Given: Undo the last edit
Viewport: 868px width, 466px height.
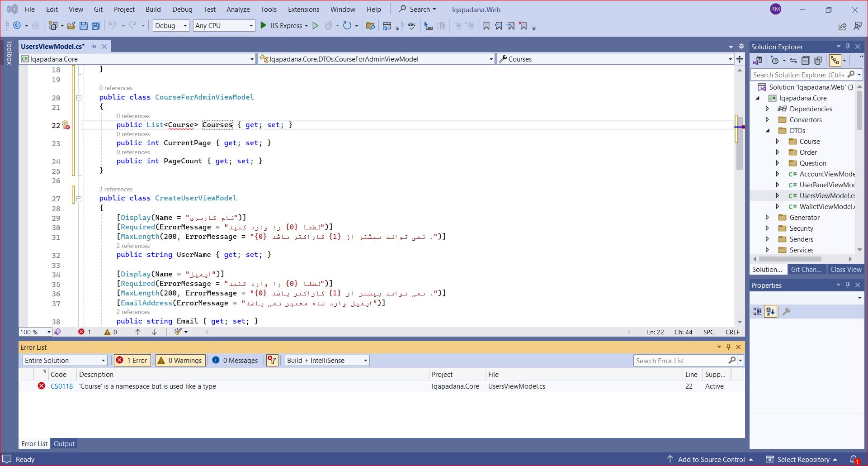Looking at the screenshot, I should pyautogui.click(x=112, y=25).
